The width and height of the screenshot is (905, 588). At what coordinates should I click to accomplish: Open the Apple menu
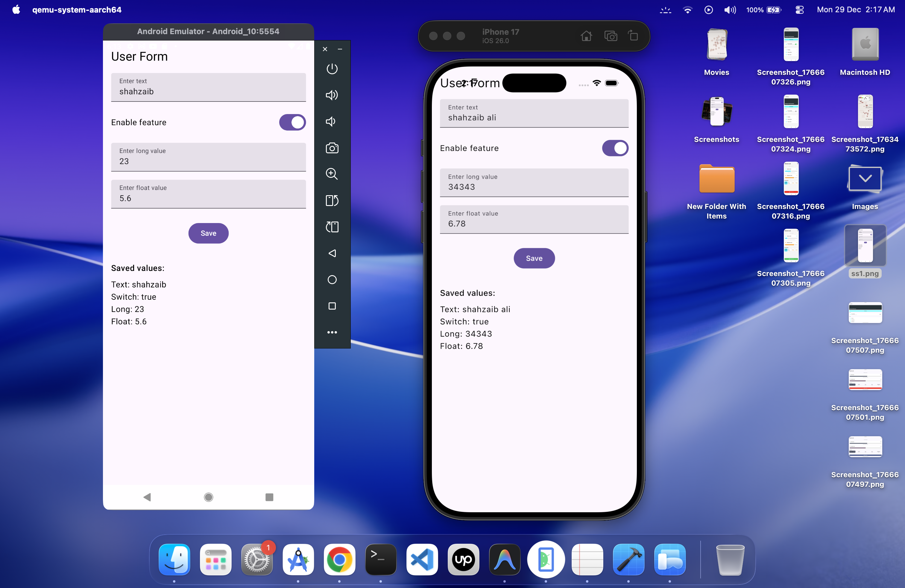[x=16, y=10]
